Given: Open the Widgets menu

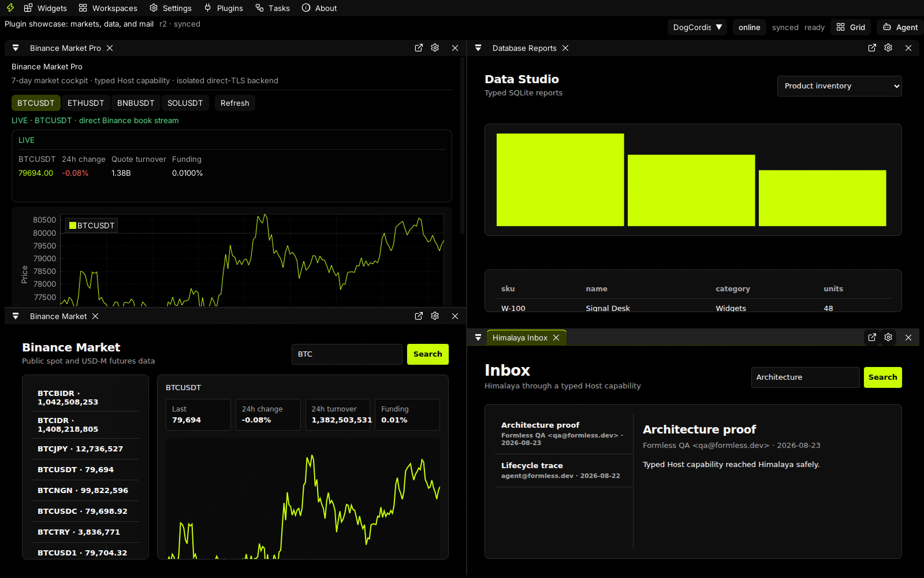Looking at the screenshot, I should click(x=46, y=8).
